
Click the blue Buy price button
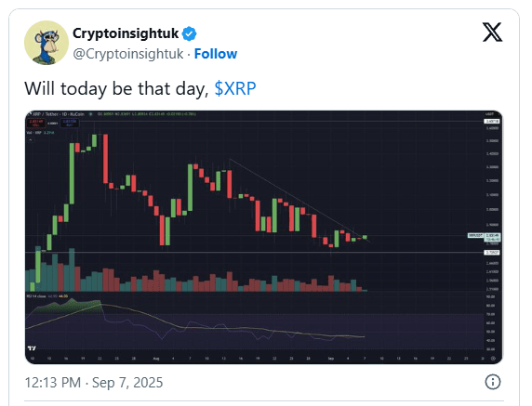coord(70,123)
